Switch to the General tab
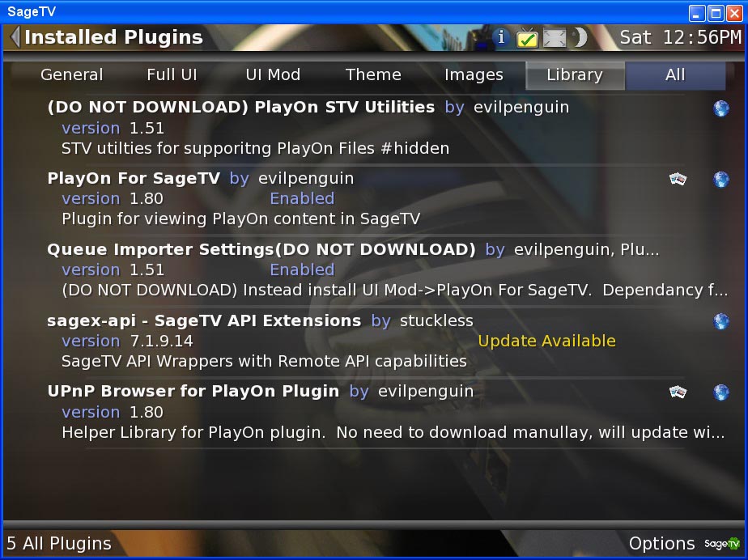The width and height of the screenshot is (748, 560). pos(71,75)
